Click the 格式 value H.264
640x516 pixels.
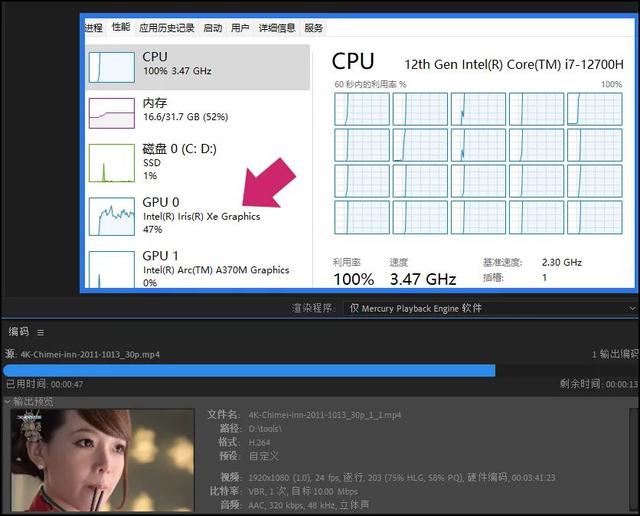point(259,442)
